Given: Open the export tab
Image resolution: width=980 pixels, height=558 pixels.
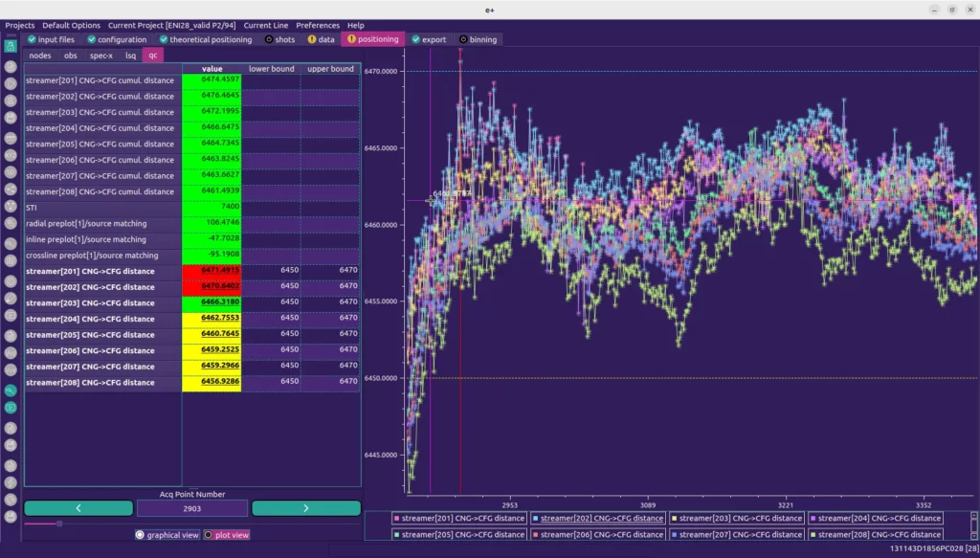Looking at the screenshot, I should 430,39.
